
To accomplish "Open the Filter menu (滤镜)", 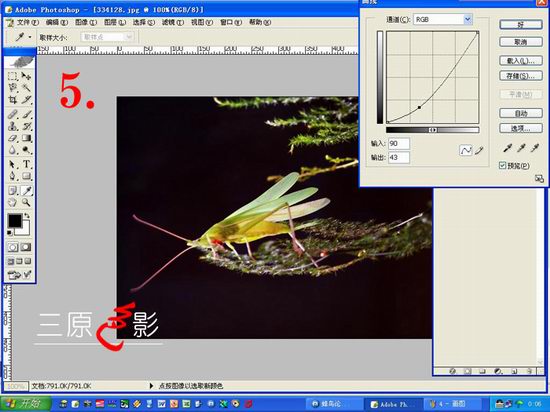I will [173, 22].
